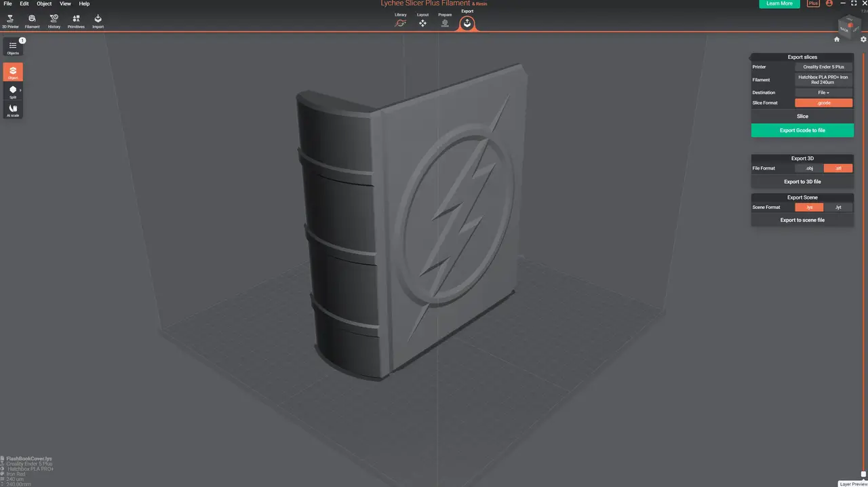Click the Iron Red color status text
868x487 pixels.
pos(16,474)
